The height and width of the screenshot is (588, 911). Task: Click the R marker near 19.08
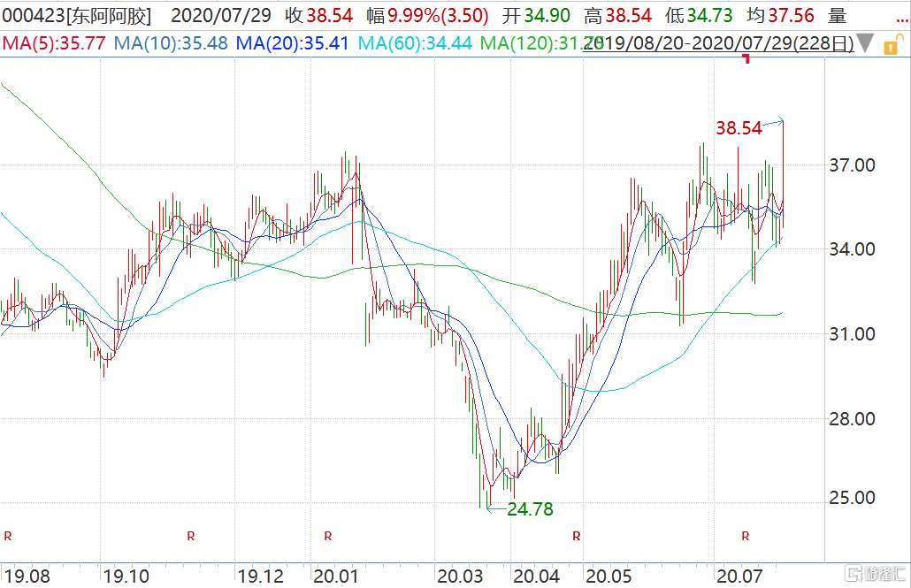(x=9, y=536)
